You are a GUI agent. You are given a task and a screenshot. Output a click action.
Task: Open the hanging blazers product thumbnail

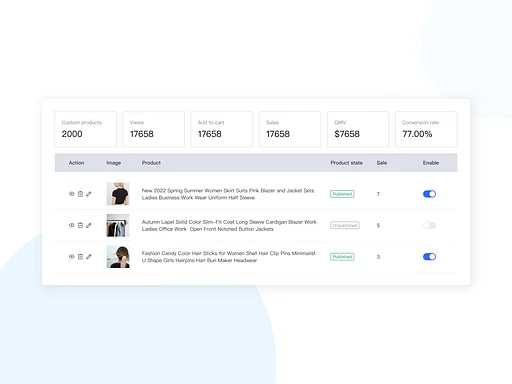coord(118,225)
